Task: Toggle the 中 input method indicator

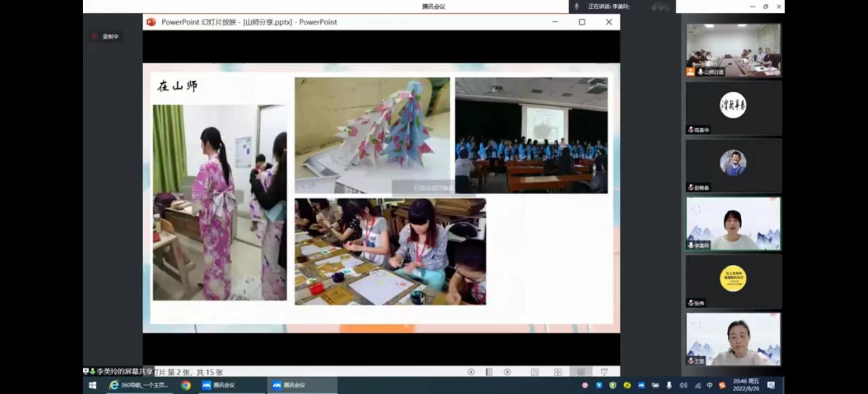Action: (x=709, y=385)
